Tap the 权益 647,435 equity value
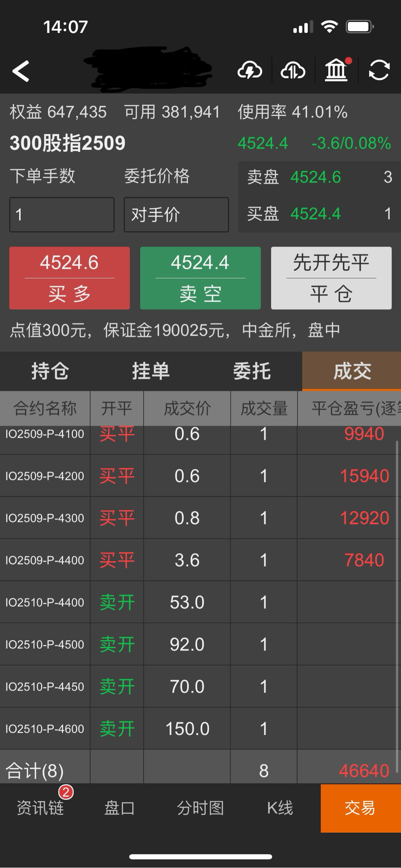Screen dimensions: 401x868 pyautogui.click(x=58, y=112)
